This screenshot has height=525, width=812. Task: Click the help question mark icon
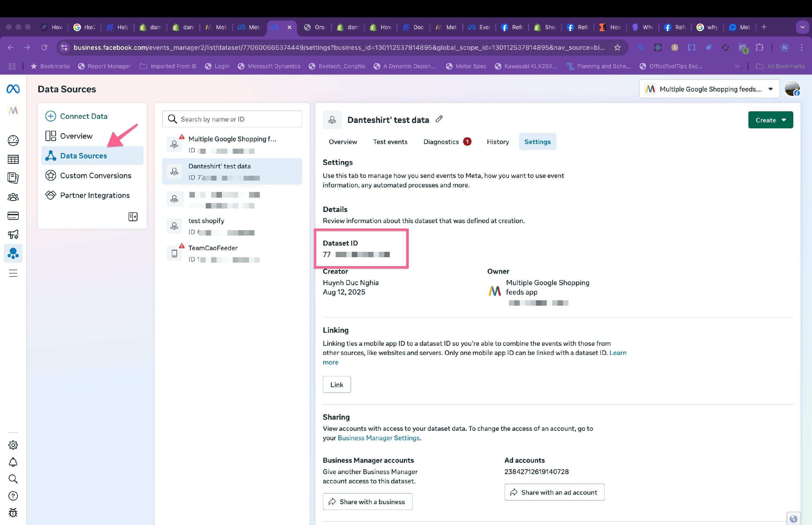click(13, 496)
